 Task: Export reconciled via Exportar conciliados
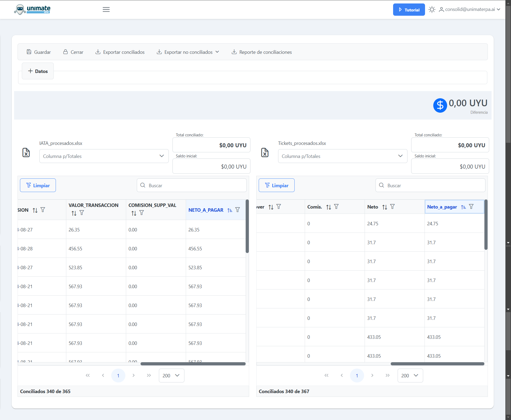click(120, 52)
